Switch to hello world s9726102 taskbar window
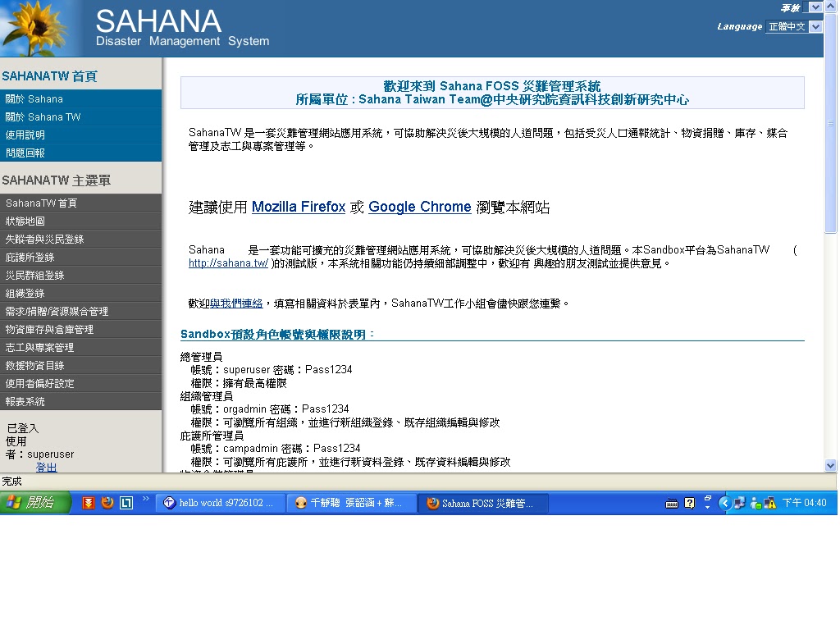Viewport: 840px width, 630px height. [x=220, y=503]
